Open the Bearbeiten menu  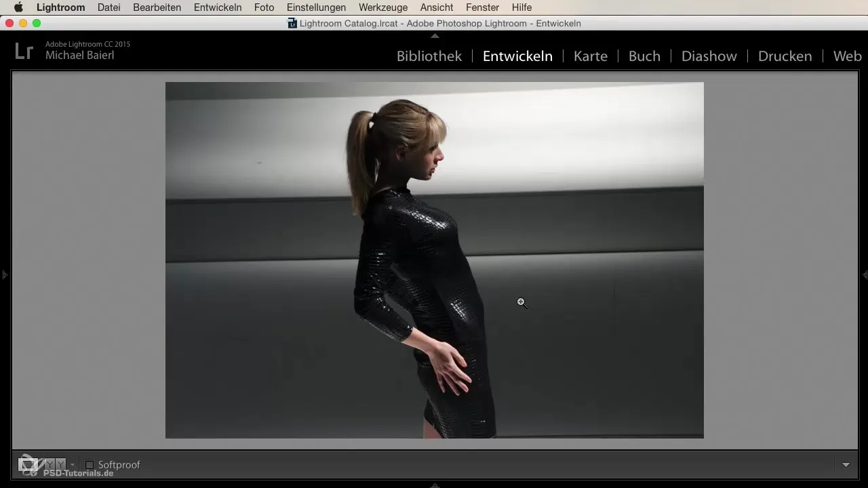[x=157, y=7]
